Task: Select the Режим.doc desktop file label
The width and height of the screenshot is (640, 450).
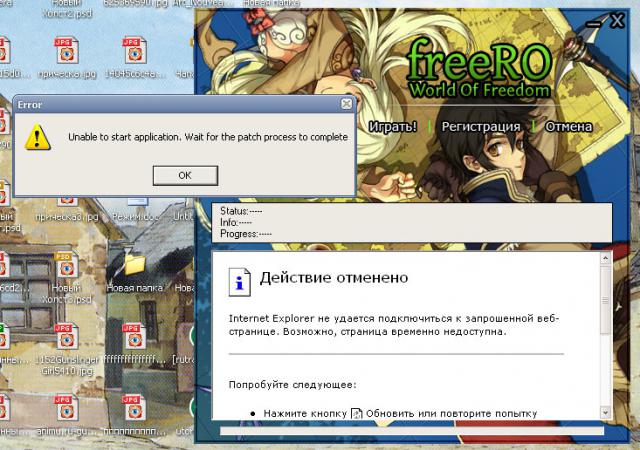Action: pyautogui.click(x=135, y=217)
